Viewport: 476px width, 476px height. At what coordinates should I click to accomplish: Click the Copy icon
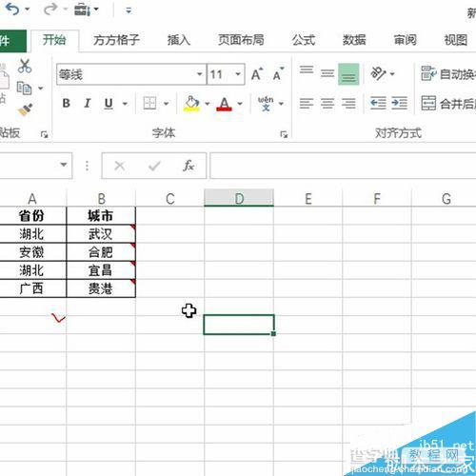coord(24,88)
